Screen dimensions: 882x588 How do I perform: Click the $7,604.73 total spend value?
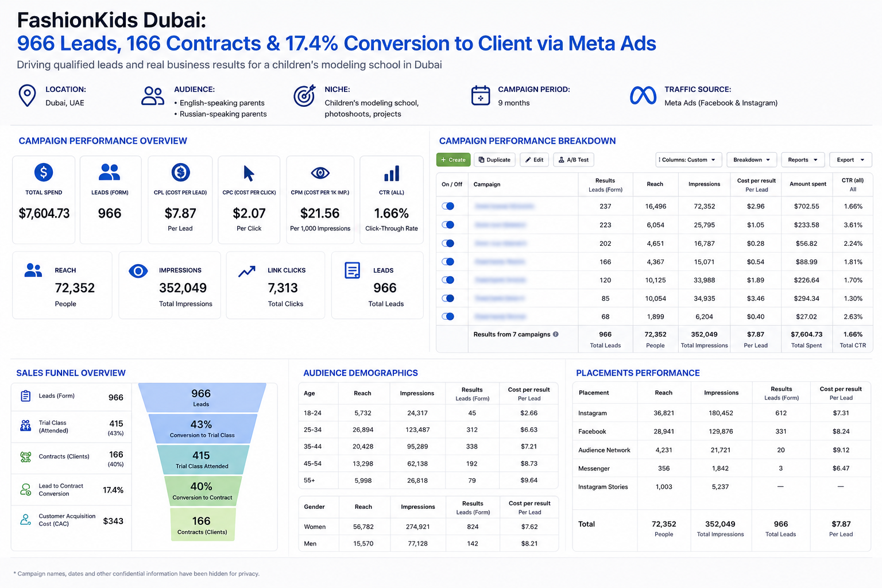coord(44,214)
